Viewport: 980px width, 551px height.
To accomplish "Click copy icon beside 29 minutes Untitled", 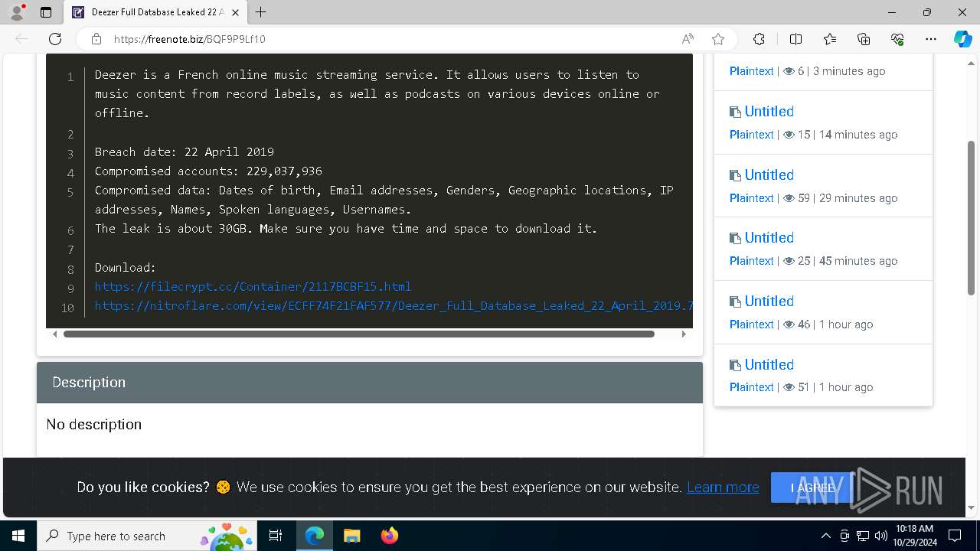I will pos(735,176).
